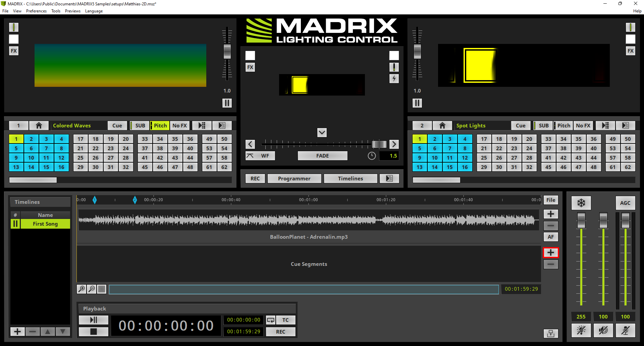
Task: Click the Timelines button in center panel
Action: [351, 178]
